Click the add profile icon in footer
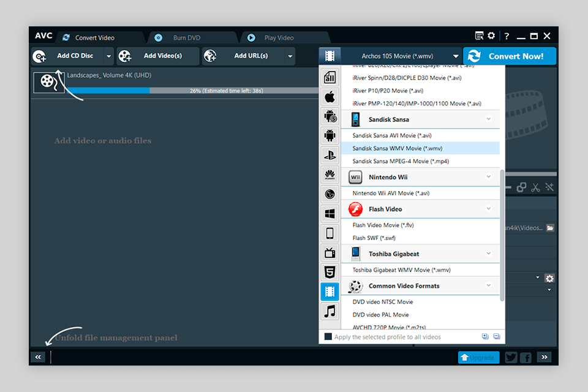Screen dimensions: 588x392 click(x=485, y=336)
